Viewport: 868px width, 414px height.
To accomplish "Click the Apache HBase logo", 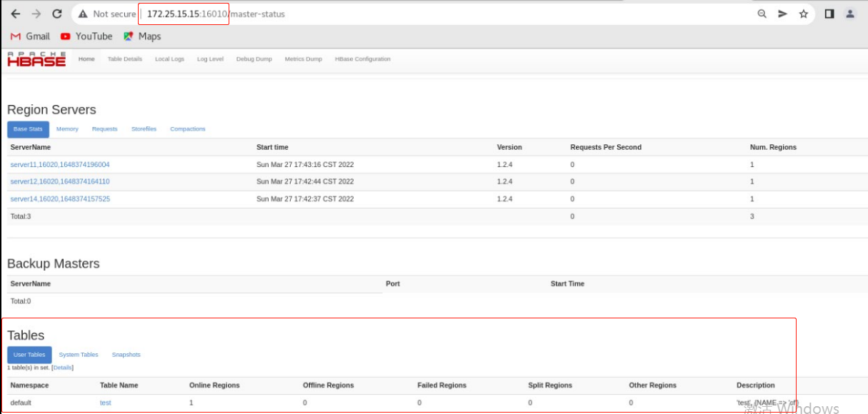I will 36,59.
